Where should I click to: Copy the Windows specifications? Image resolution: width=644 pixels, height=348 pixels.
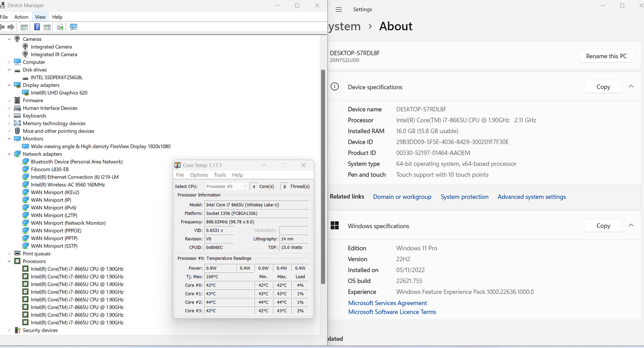click(x=603, y=226)
